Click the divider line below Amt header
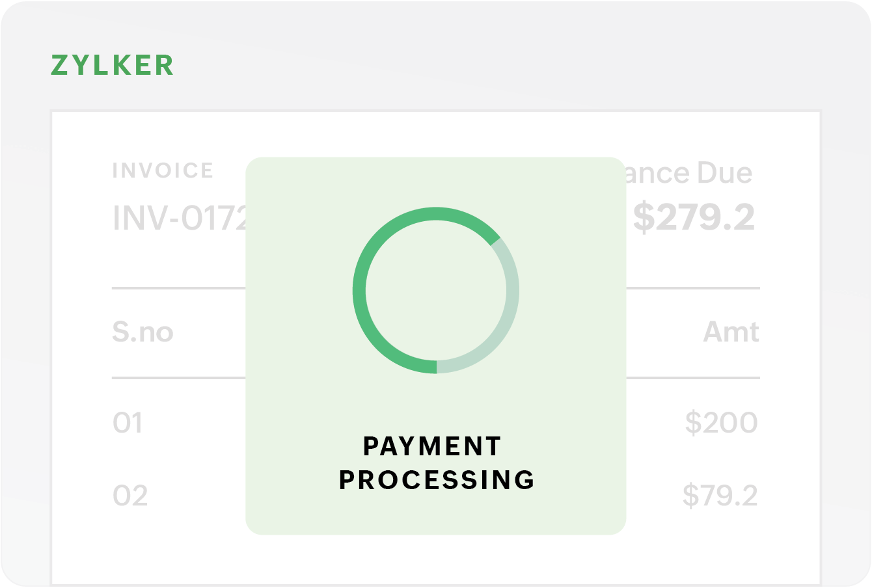 pos(693,378)
